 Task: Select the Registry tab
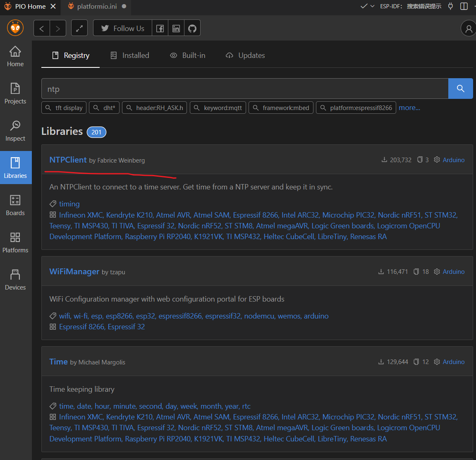71,55
